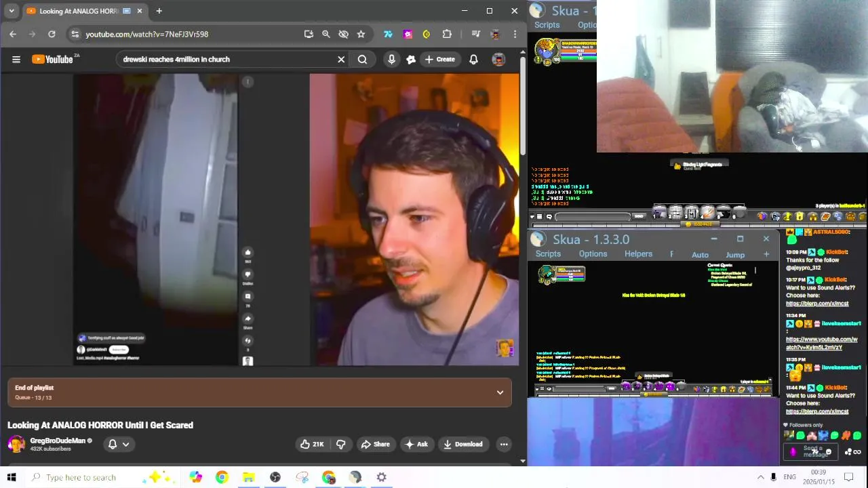Open OBS Studio from the taskbar
Screen dimensions: 868x488
click(275, 477)
